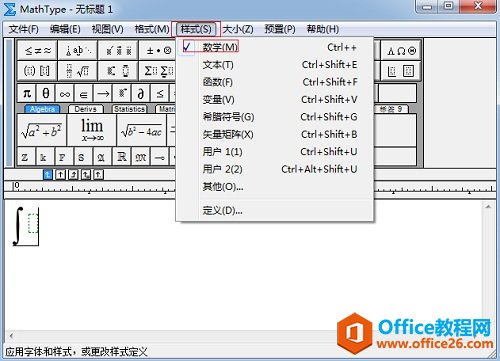Image resolution: width=500 pixels, height=361 pixels.
Task: Minimize the MathType window
Action: click(427, 7)
